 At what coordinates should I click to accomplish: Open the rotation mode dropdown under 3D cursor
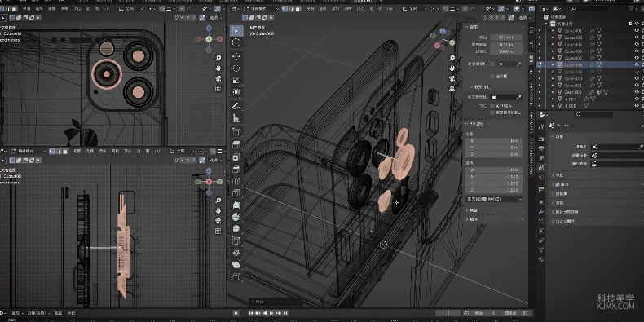coord(494,199)
